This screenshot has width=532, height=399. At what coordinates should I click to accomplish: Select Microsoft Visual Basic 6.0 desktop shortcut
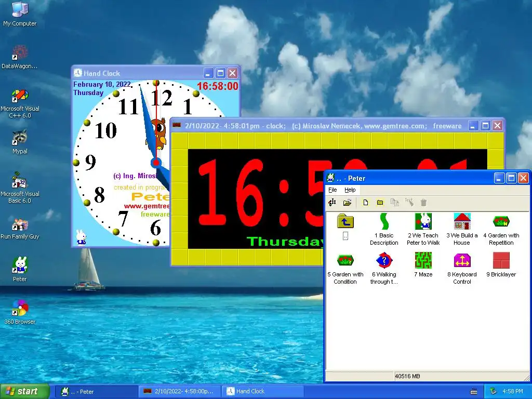(20, 188)
